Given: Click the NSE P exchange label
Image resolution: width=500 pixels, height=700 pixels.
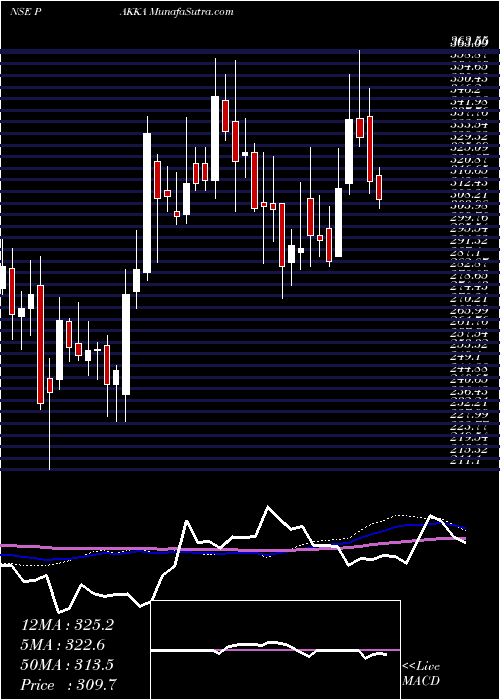Looking at the screenshot, I should coord(25,11).
